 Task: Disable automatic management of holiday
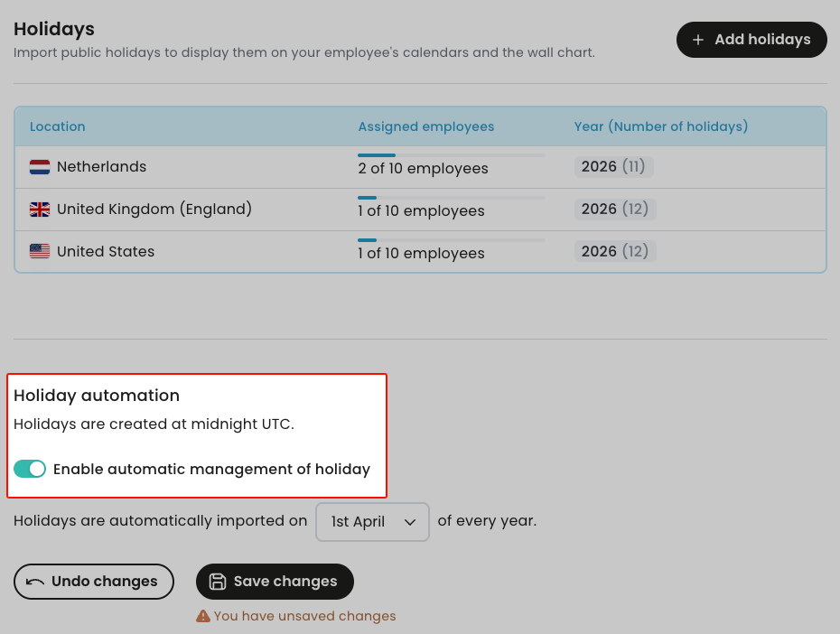tap(30, 469)
